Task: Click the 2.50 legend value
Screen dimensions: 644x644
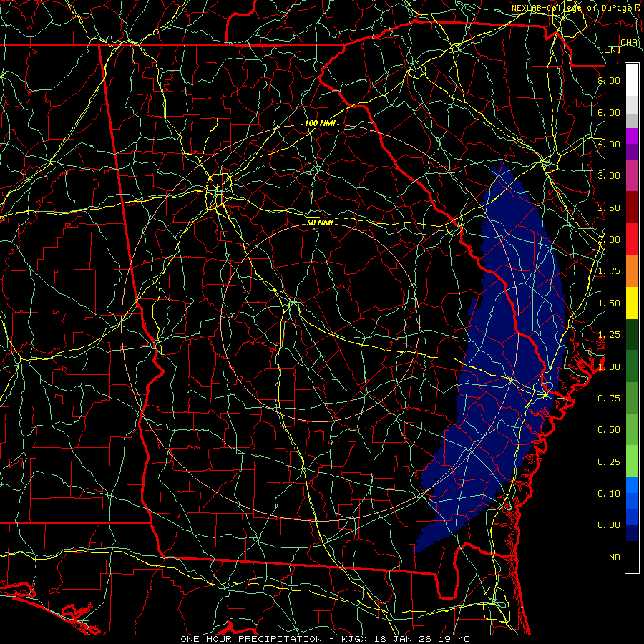Action: point(609,208)
